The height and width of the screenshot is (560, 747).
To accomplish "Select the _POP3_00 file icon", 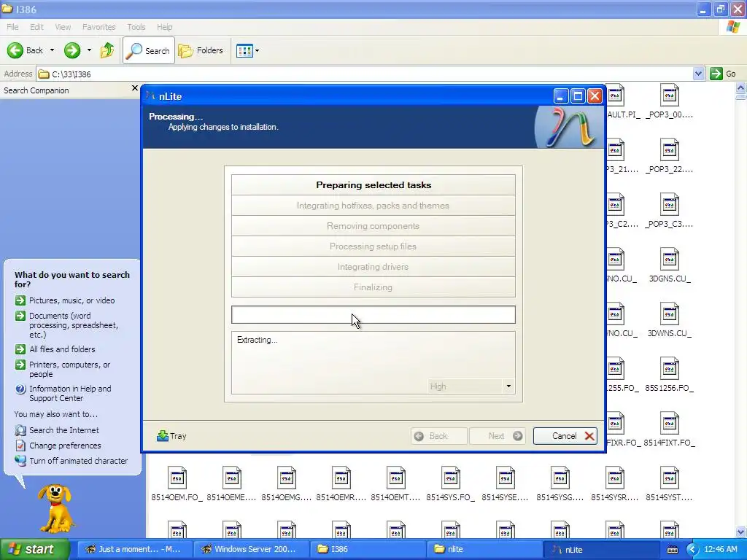I will click(x=670, y=96).
